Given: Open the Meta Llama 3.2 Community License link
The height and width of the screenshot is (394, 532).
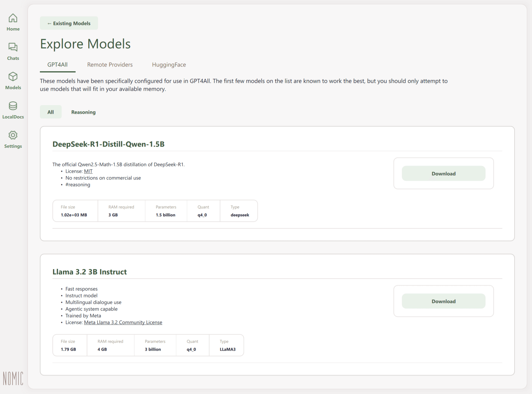Looking at the screenshot, I should click(123, 322).
